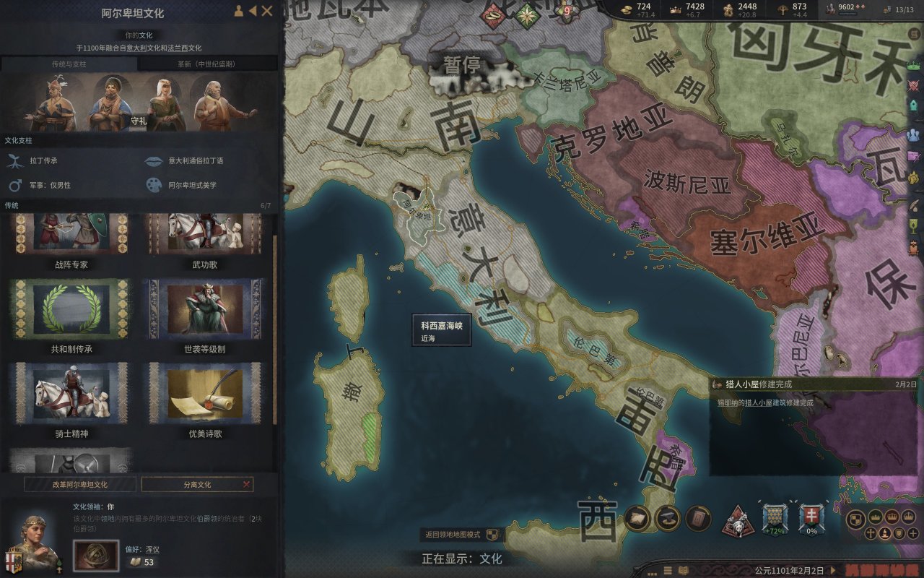Go back with the arrow beside close button
924x578 pixels.
pos(252,11)
